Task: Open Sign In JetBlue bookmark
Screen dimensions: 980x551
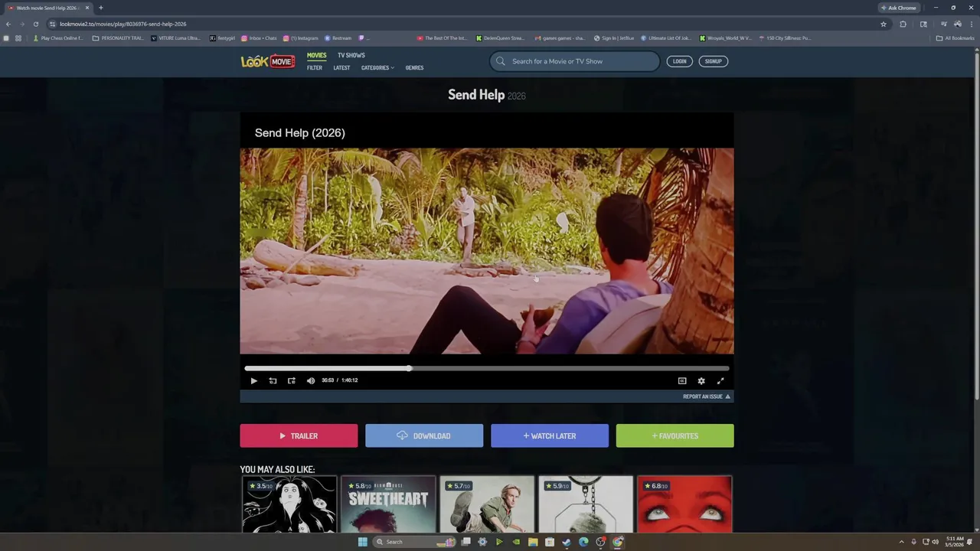Action: point(614,37)
